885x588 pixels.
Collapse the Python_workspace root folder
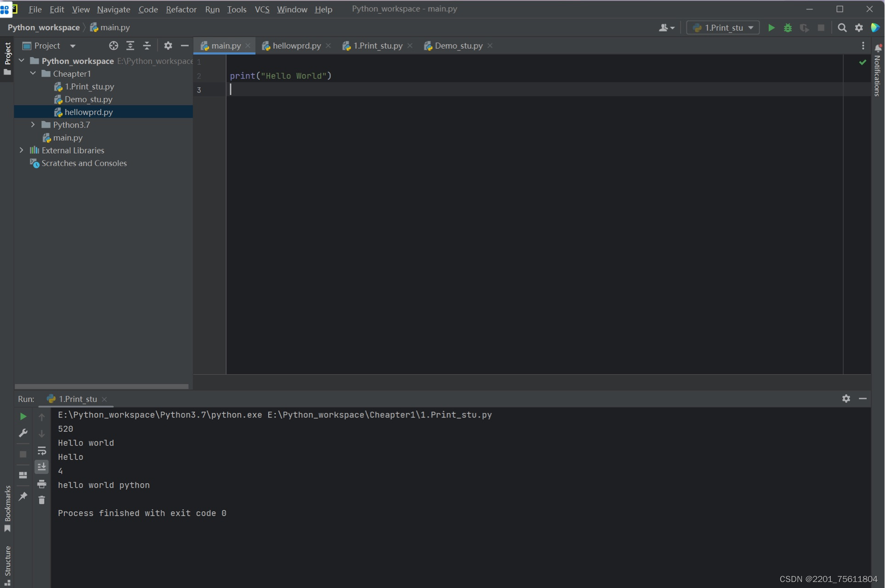click(22, 61)
